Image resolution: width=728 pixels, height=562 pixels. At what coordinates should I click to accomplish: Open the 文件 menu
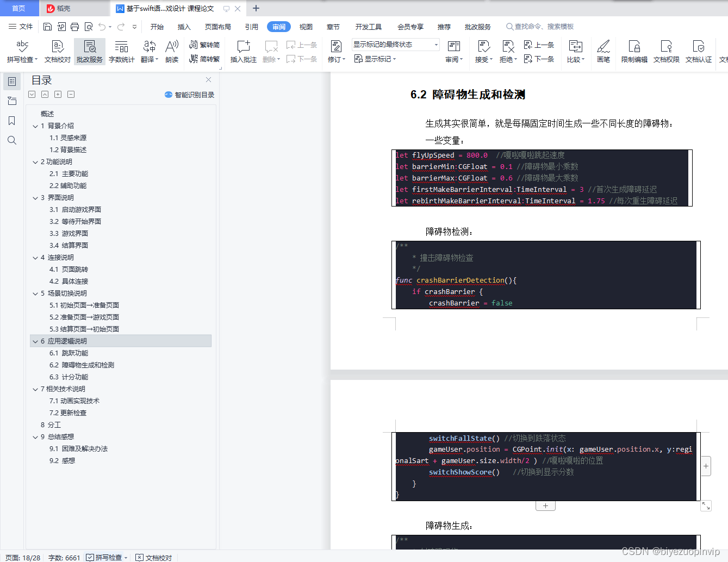coord(21,27)
